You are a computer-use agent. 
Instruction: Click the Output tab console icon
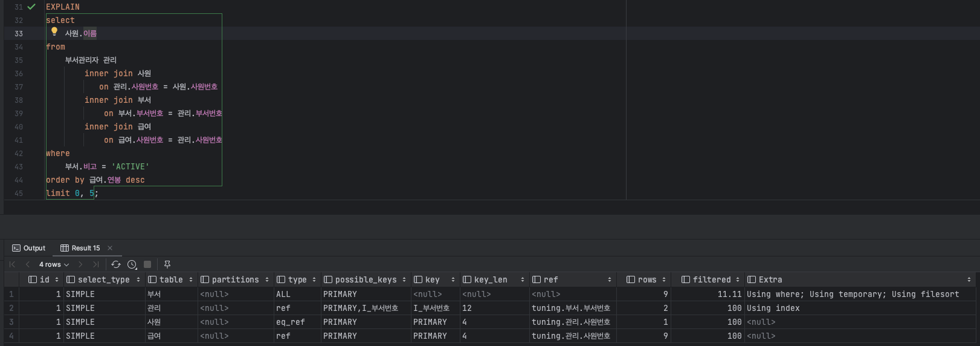click(x=16, y=248)
